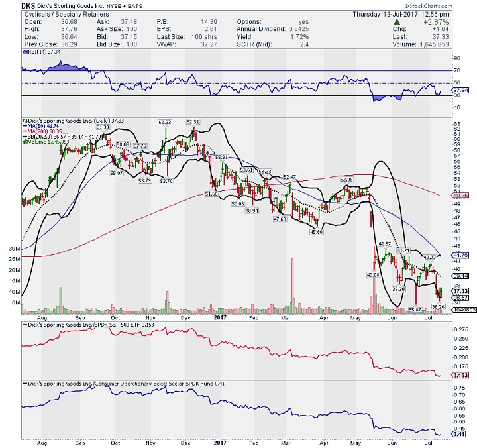Click the date Thursday 13-Jul-2017 12:56 pm
This screenshot has width=477, height=448.
(x=401, y=14)
